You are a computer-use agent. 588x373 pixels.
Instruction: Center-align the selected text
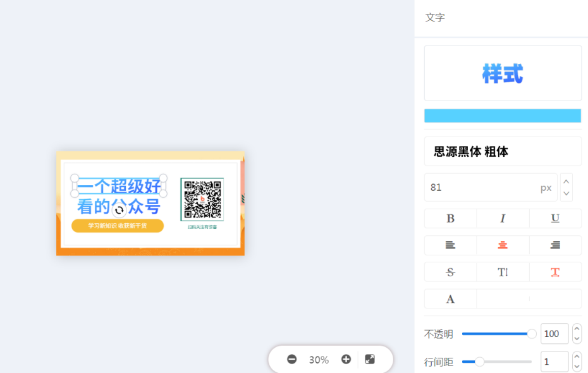pyautogui.click(x=503, y=245)
